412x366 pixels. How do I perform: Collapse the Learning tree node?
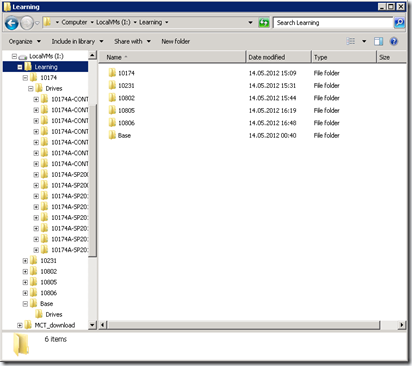pos(20,67)
